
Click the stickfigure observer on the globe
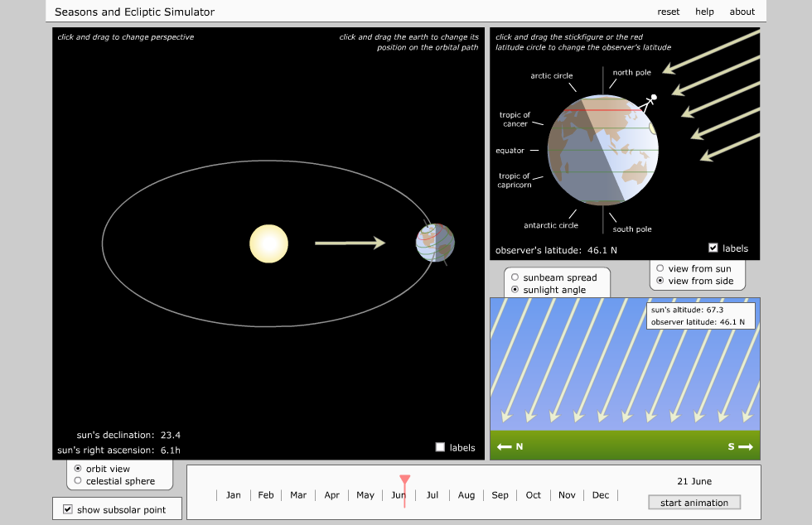(648, 103)
